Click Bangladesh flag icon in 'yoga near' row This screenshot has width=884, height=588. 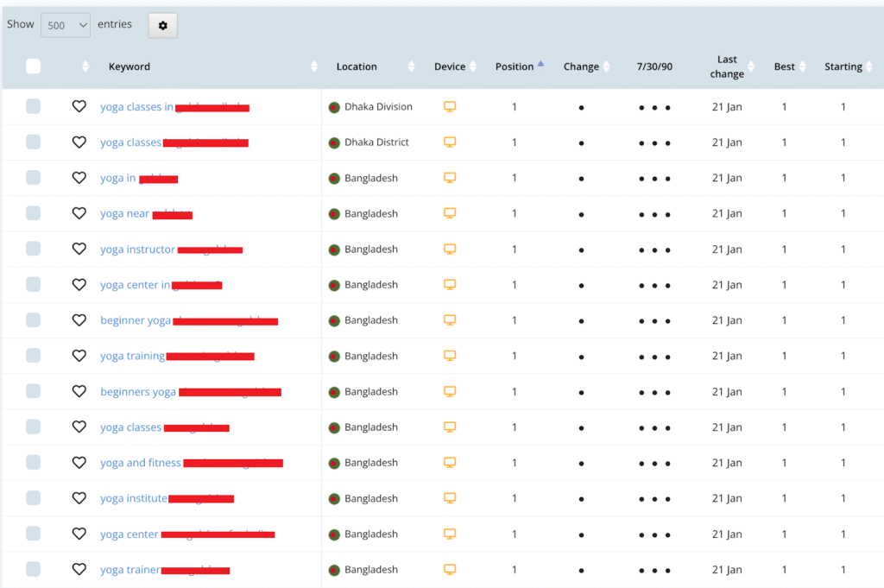[x=334, y=213]
